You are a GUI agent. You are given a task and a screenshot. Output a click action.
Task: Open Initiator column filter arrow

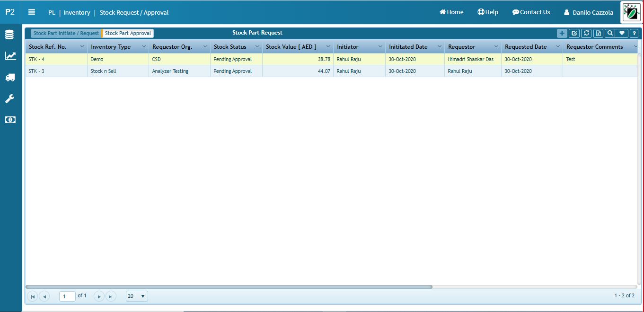380,46
